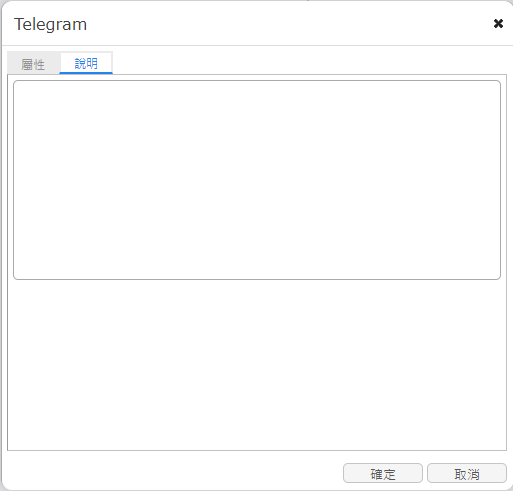Switch to the 屬性 tab
The width and height of the screenshot is (513, 491).
[x=33, y=63]
